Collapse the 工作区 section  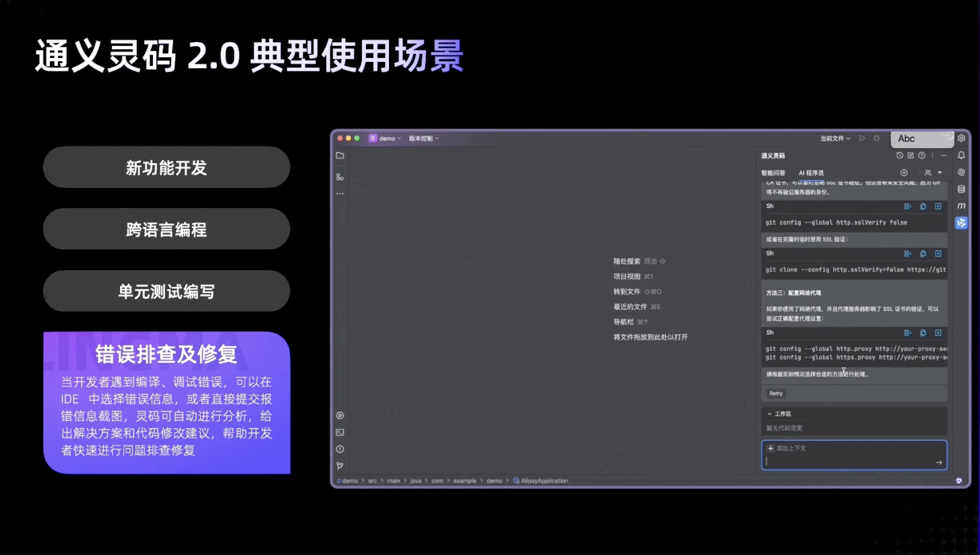(x=770, y=414)
